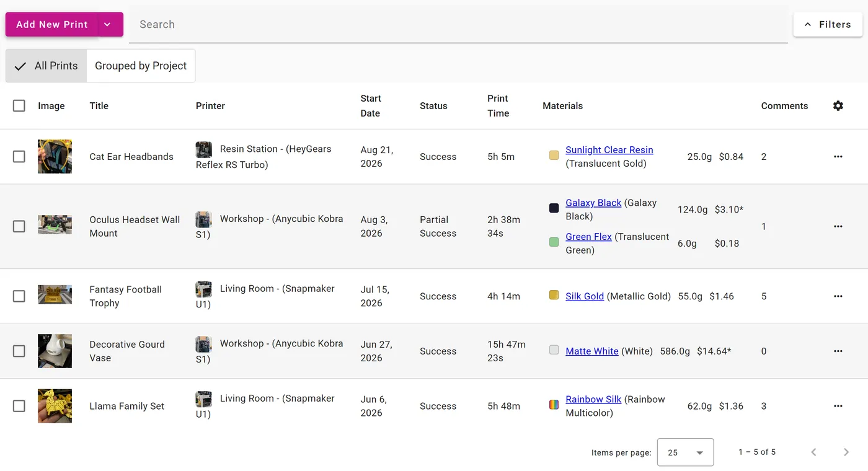The width and height of the screenshot is (868, 471).
Task: Click the Translucent Gold color swatch
Action: pos(554,156)
